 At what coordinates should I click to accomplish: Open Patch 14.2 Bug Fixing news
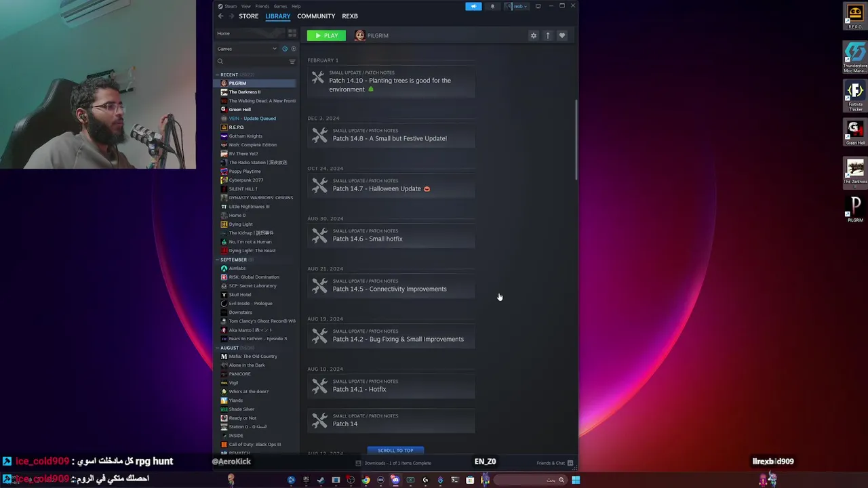tap(391, 335)
